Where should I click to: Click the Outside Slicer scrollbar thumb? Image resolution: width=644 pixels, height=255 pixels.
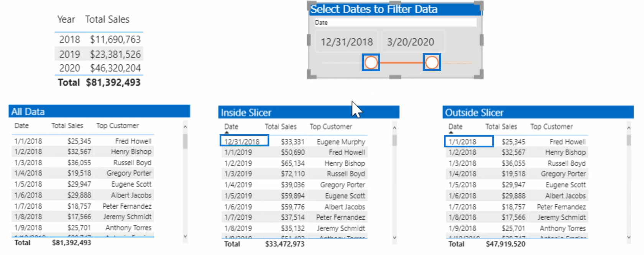tap(629, 140)
